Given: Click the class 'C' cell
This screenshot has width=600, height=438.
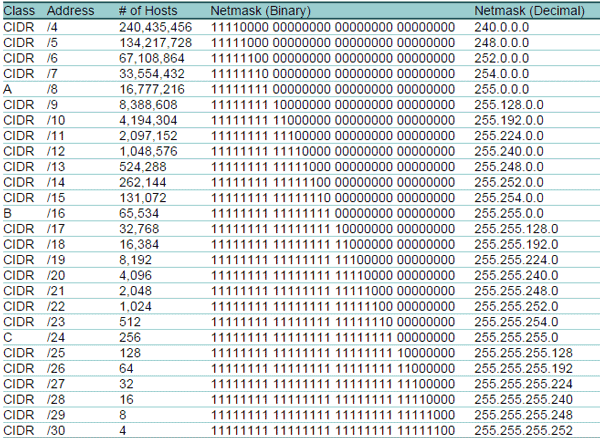Looking at the screenshot, I should click(x=9, y=338).
